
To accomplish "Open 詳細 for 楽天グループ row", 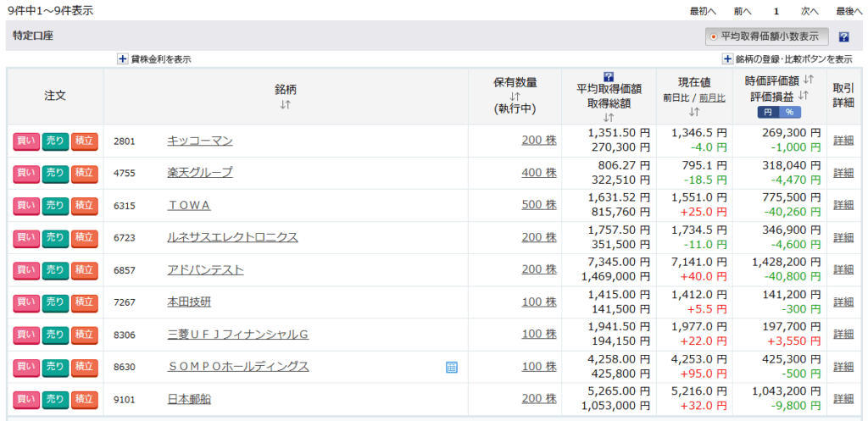I will pos(843,173).
